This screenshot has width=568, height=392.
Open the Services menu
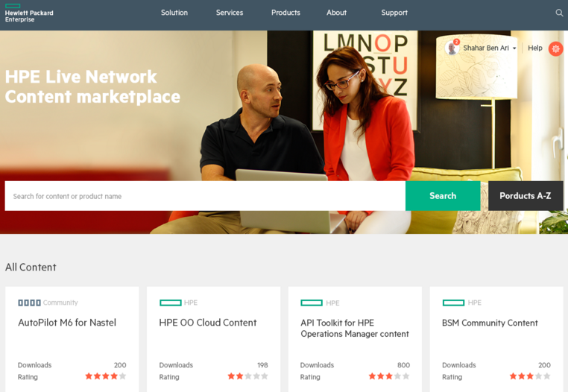[x=230, y=13]
